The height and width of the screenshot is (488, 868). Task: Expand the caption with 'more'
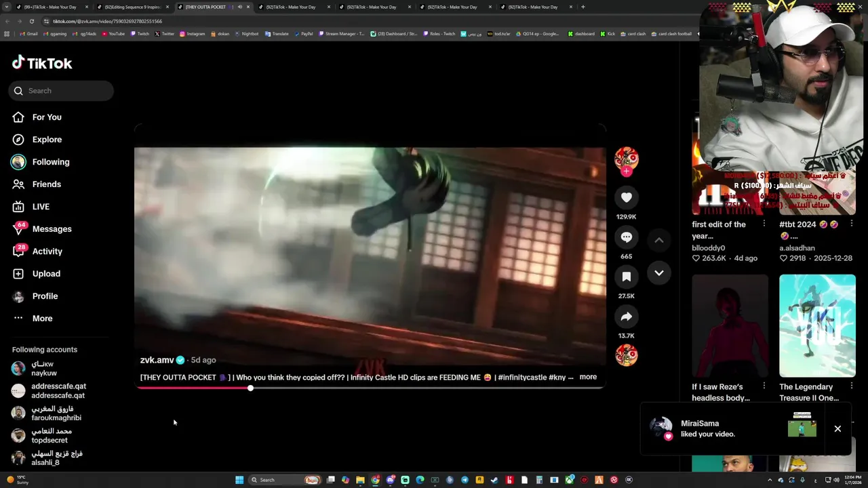point(588,377)
